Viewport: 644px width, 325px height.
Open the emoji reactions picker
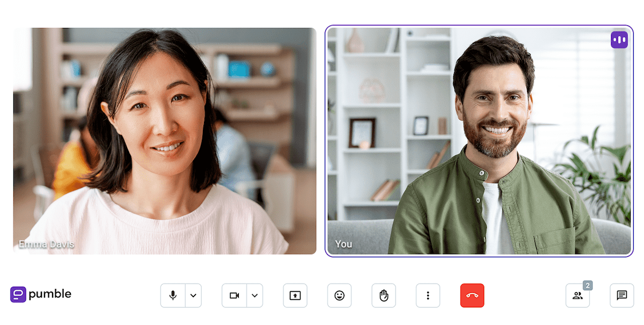coord(339,295)
